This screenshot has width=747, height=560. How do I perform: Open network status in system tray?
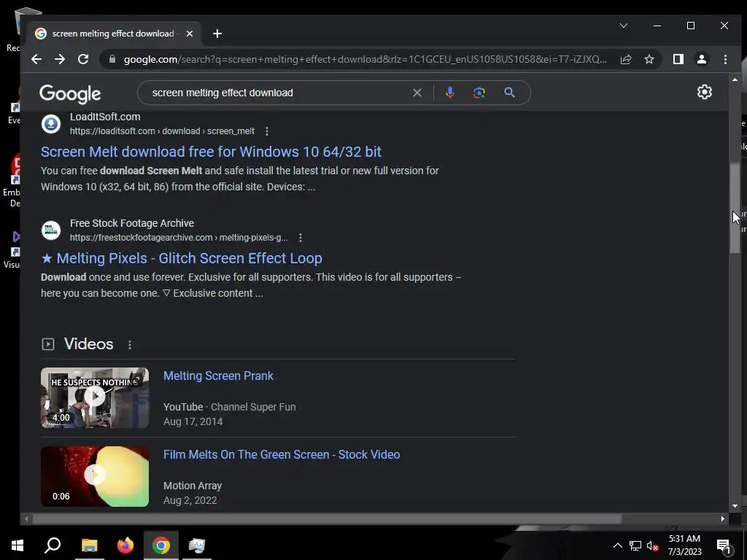(635, 545)
